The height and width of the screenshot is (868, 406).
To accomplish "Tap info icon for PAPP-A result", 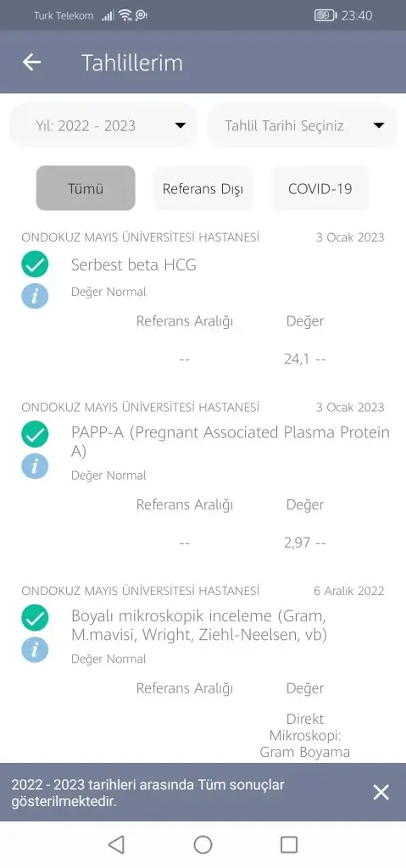I will (x=35, y=465).
